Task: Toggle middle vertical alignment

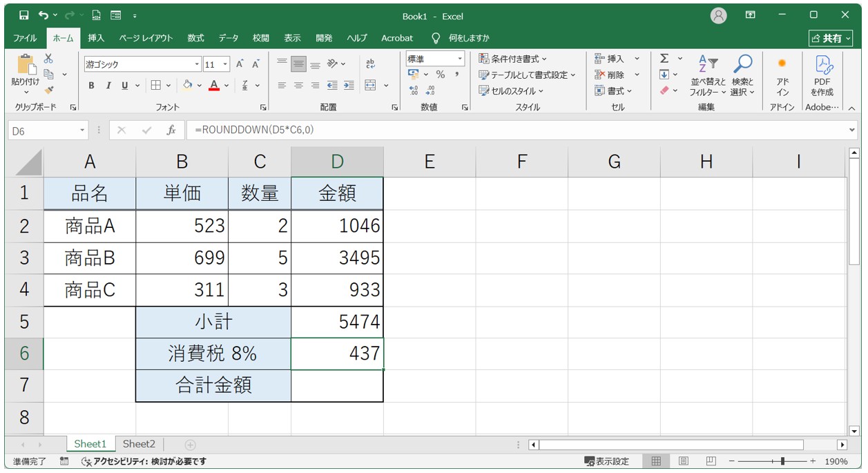Action: click(298, 64)
